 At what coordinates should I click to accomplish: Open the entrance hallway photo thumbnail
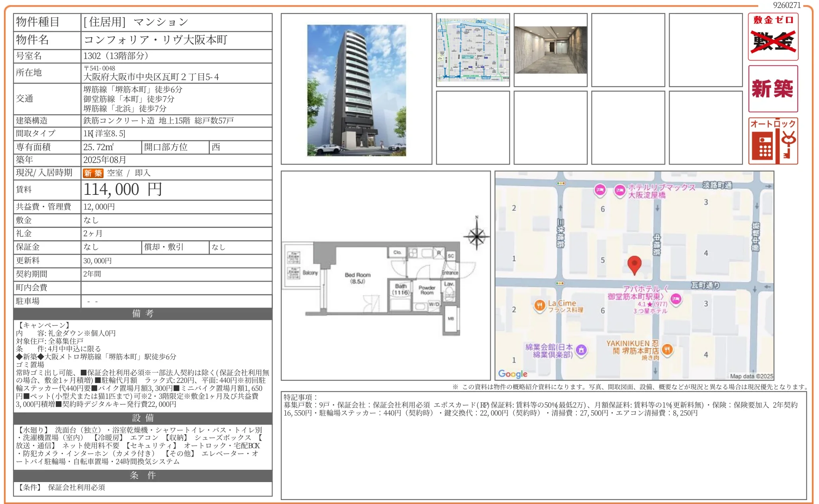click(551, 50)
